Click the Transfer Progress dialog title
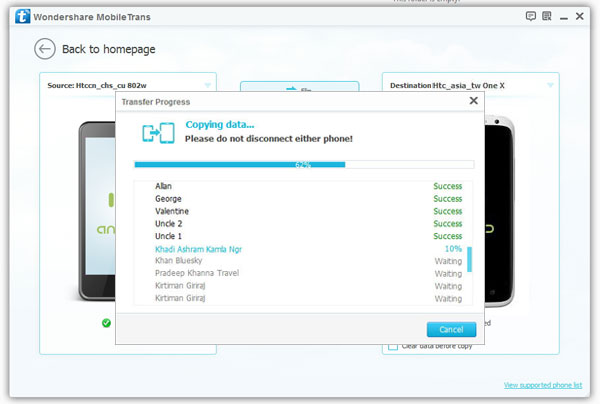The width and height of the screenshot is (600, 404). click(x=156, y=102)
